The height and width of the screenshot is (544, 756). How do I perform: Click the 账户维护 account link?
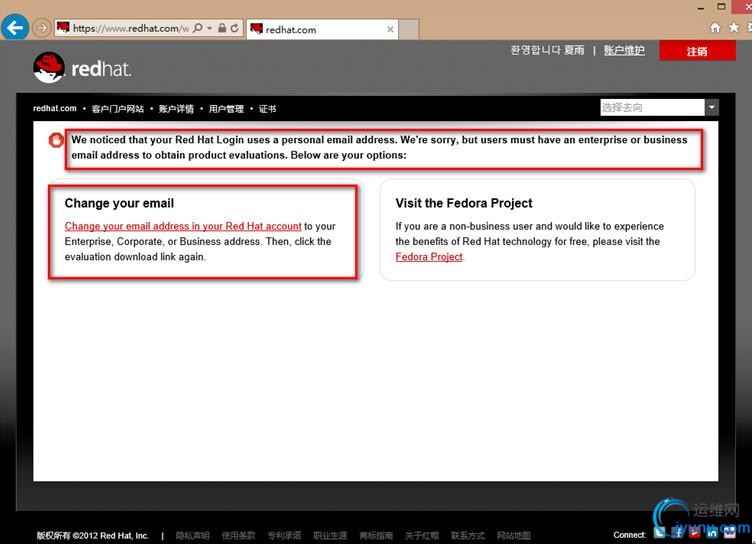pos(624,50)
